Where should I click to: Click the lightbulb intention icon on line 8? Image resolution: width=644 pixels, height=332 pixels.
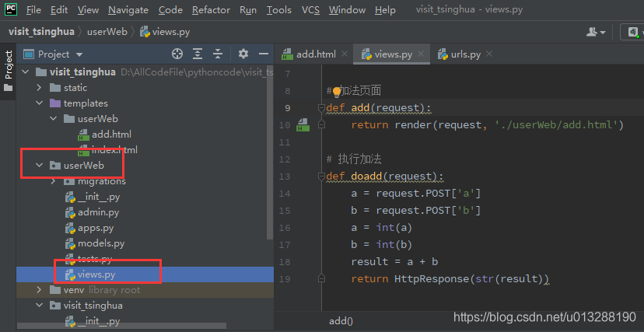pos(337,91)
